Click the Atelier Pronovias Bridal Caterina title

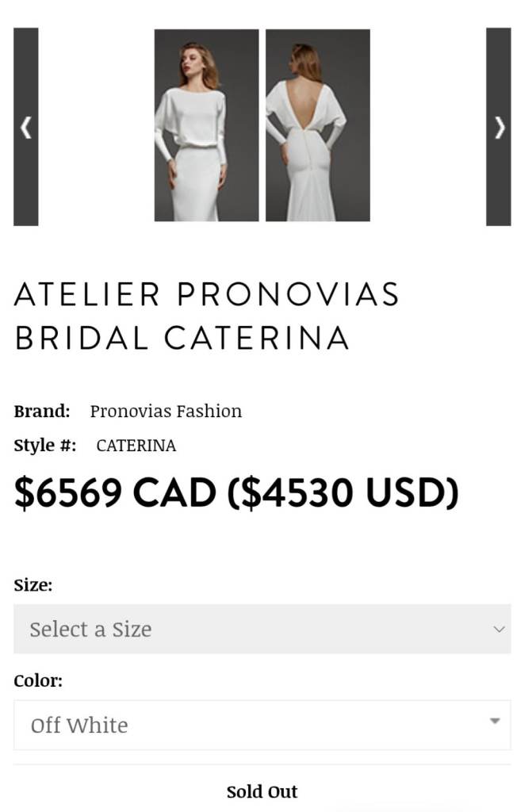(x=206, y=316)
